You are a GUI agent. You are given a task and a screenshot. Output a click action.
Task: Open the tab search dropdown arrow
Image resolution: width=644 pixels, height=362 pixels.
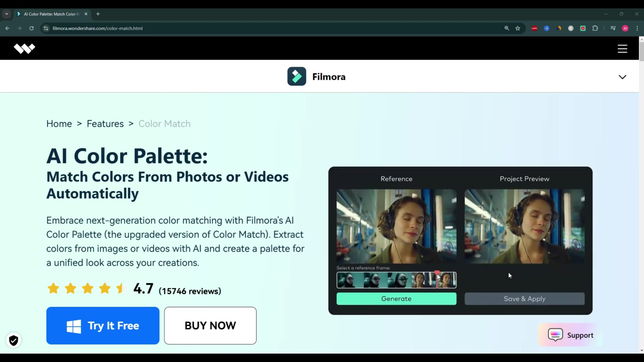click(7, 14)
